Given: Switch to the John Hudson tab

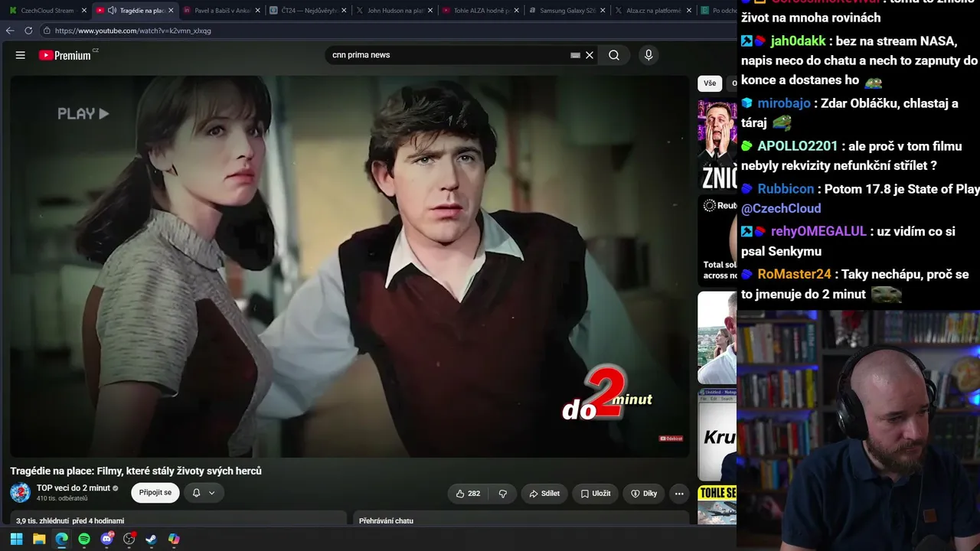Looking at the screenshot, I should (395, 11).
